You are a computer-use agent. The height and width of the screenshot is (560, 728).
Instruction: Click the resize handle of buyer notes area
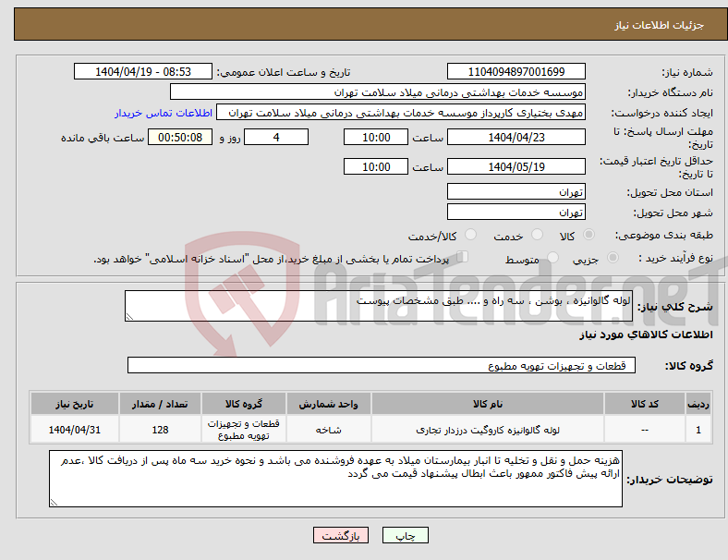[x=54, y=503]
